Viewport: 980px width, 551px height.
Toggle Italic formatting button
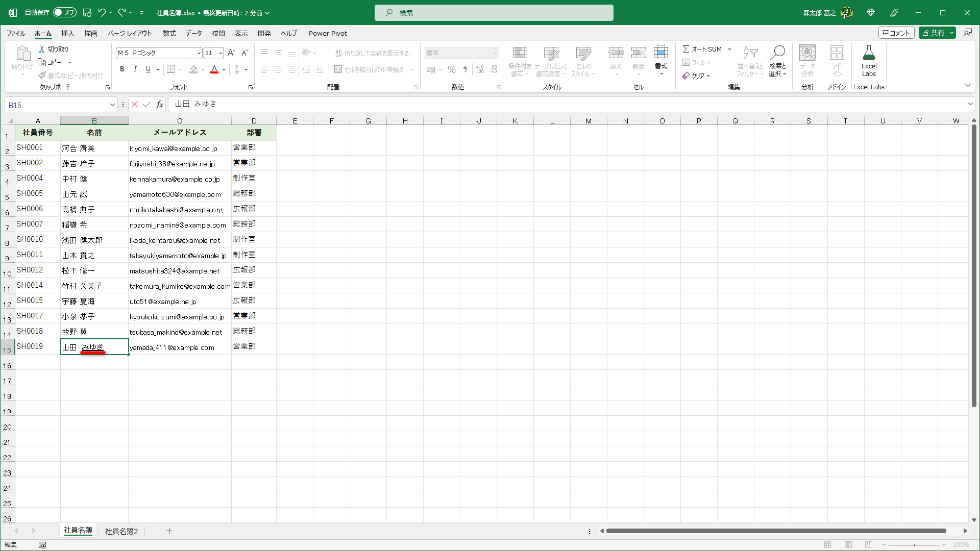[135, 69]
